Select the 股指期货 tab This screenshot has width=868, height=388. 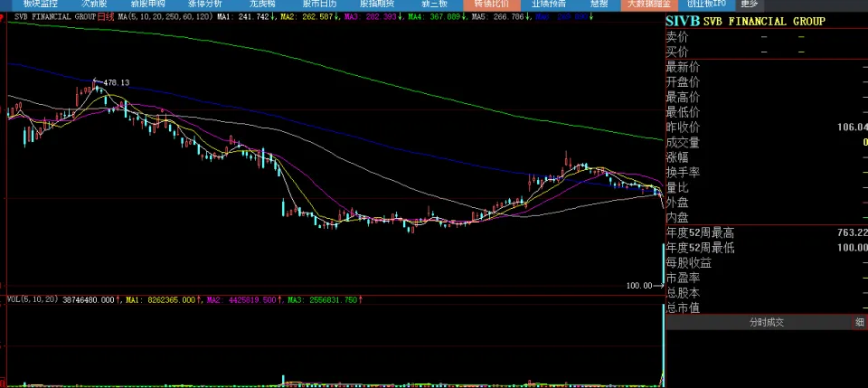[376, 4]
